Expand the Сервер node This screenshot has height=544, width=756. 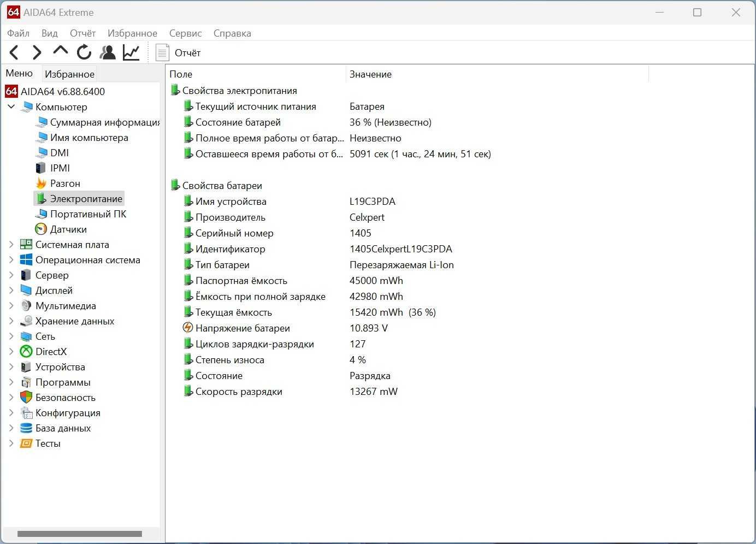(11, 275)
